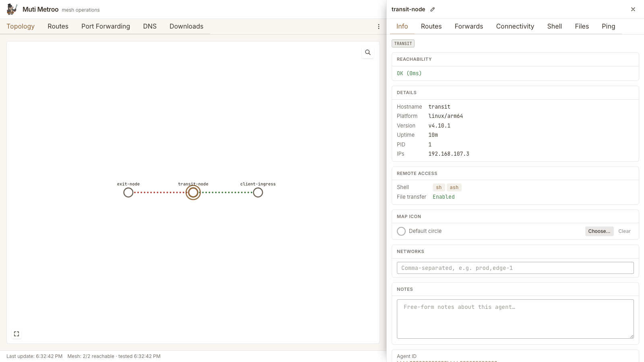The width and height of the screenshot is (644, 362).
Task: Select the exit-node circle on the map
Action: coord(128,193)
